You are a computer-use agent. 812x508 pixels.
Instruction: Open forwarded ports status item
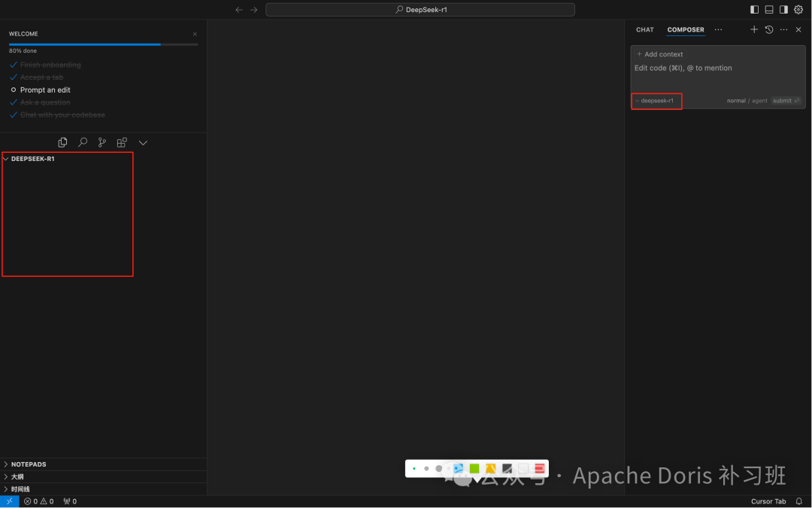[70, 501]
